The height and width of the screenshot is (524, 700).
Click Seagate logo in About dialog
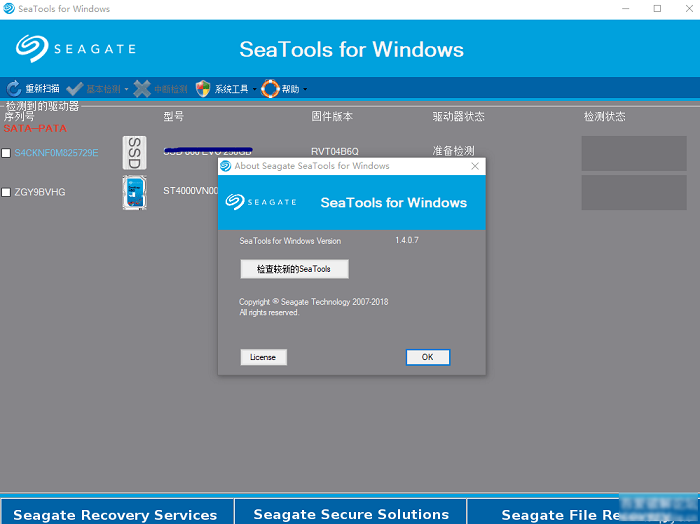[261, 202]
